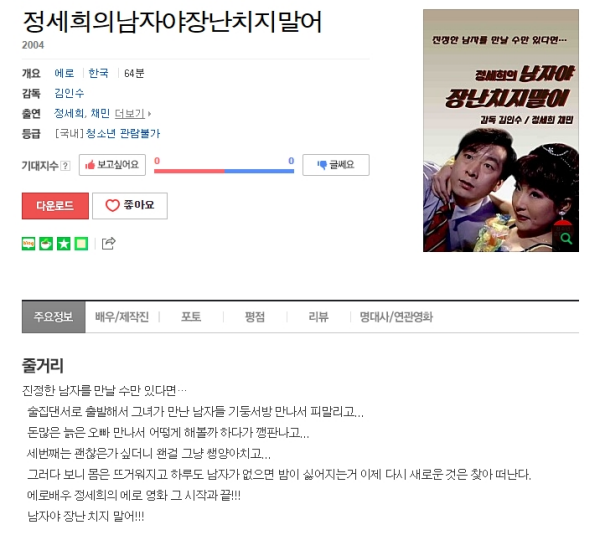This screenshot has height=535, width=600.
Task: Switch to the 배우/제작진 tab
Action: (122, 317)
